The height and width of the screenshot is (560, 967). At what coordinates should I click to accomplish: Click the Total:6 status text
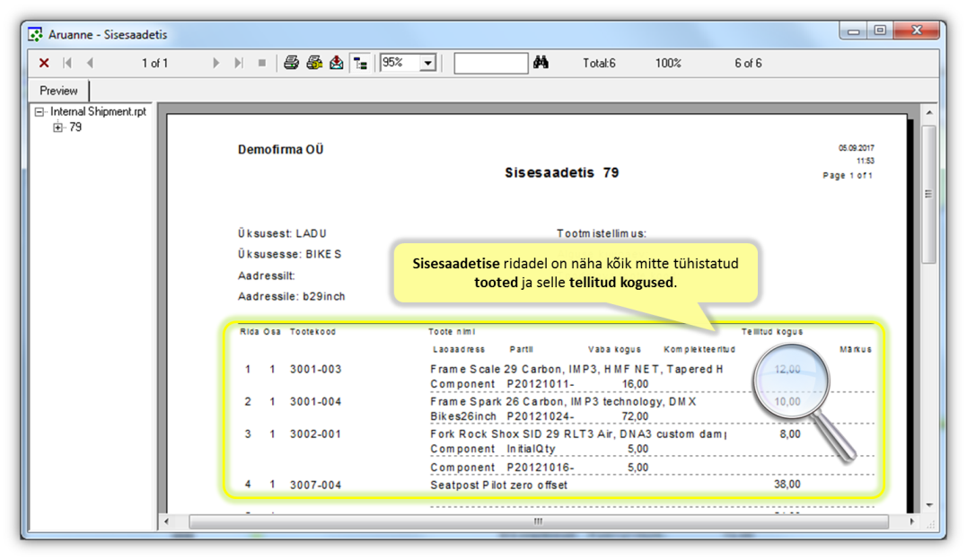pos(599,63)
